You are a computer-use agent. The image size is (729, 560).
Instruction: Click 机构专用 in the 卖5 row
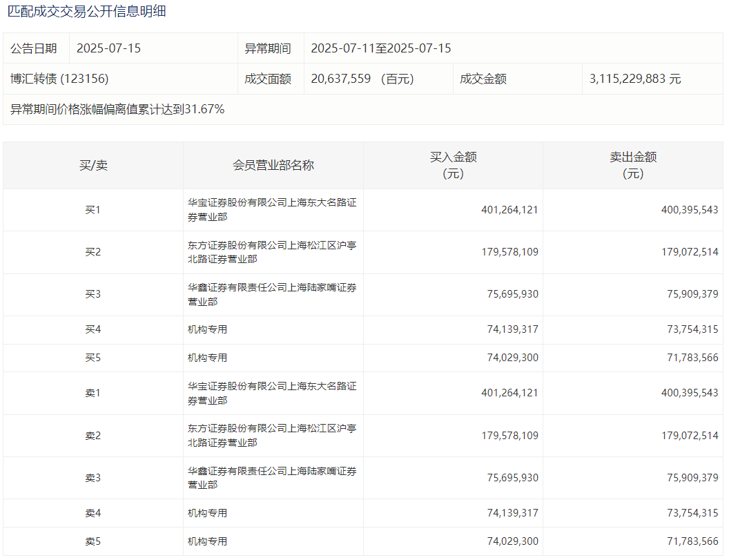pos(207,541)
